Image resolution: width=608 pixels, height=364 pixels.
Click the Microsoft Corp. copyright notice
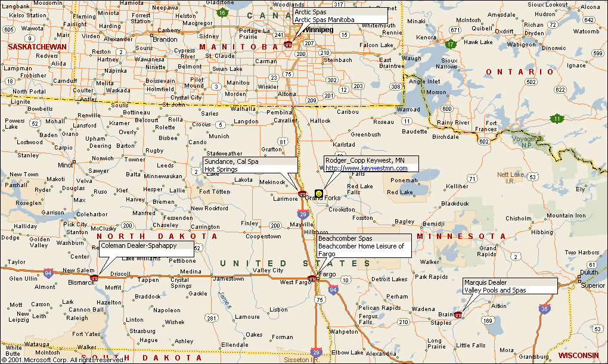63,360
